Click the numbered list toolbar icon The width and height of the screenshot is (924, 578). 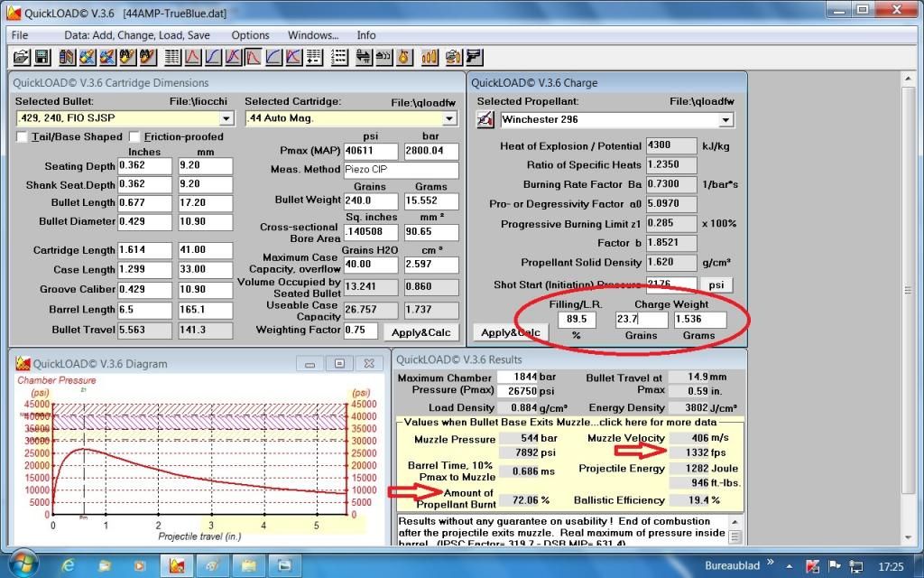339,58
